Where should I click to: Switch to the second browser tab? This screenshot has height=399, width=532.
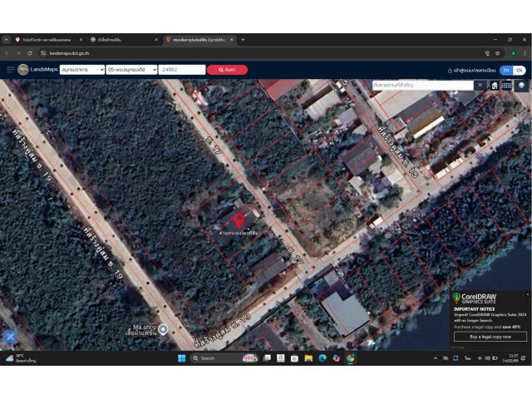coord(124,40)
